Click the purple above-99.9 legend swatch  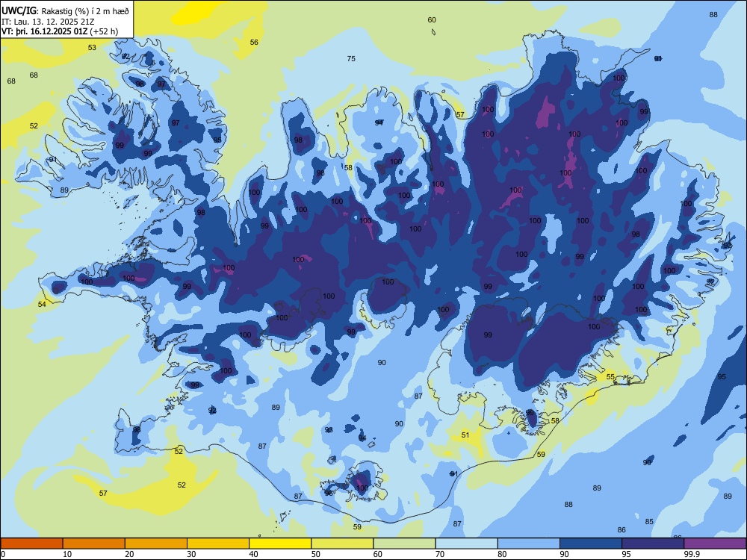[715, 544]
